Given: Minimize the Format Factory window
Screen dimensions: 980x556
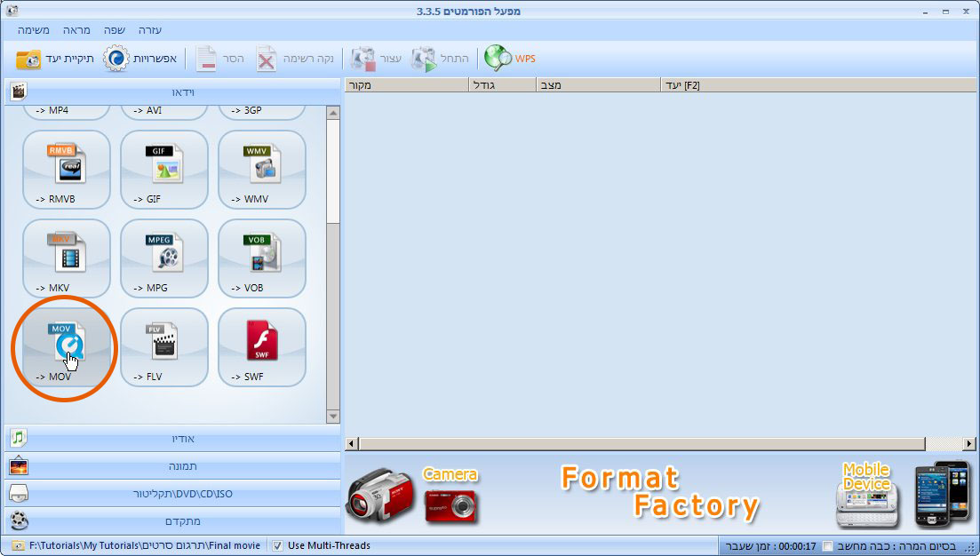Looking at the screenshot, I should pos(924,12).
